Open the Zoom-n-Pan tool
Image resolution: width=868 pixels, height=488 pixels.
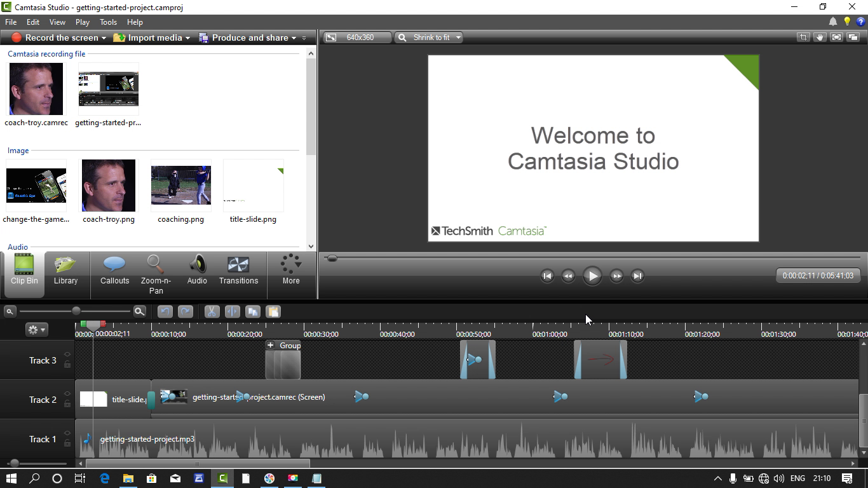tap(156, 274)
